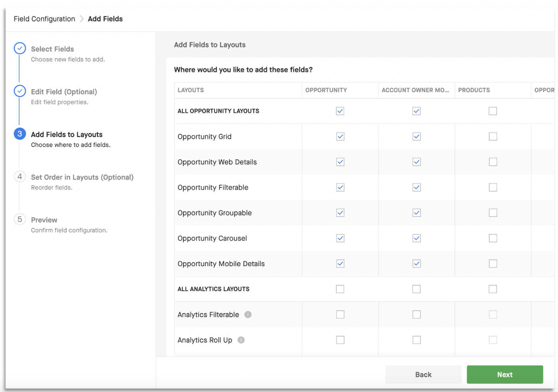
Task: Uncheck All Opportunity Layouts in the Opportunity column
Action: coord(340,111)
